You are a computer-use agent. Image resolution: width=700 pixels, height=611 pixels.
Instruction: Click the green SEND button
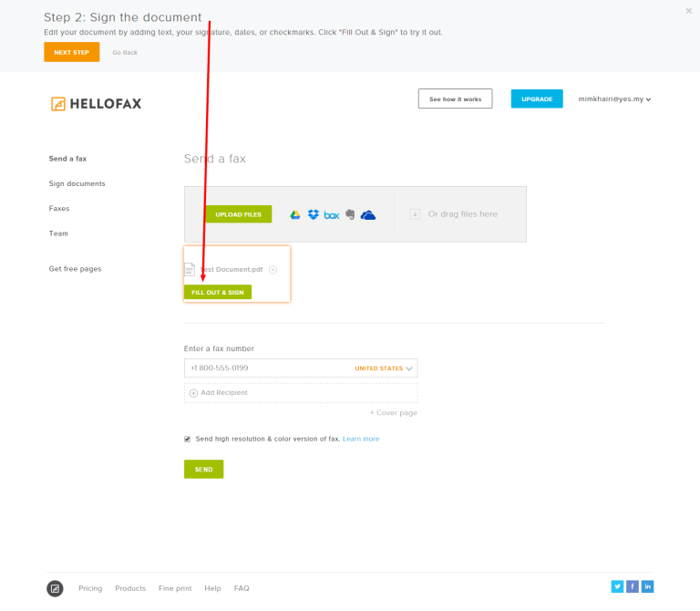point(203,470)
